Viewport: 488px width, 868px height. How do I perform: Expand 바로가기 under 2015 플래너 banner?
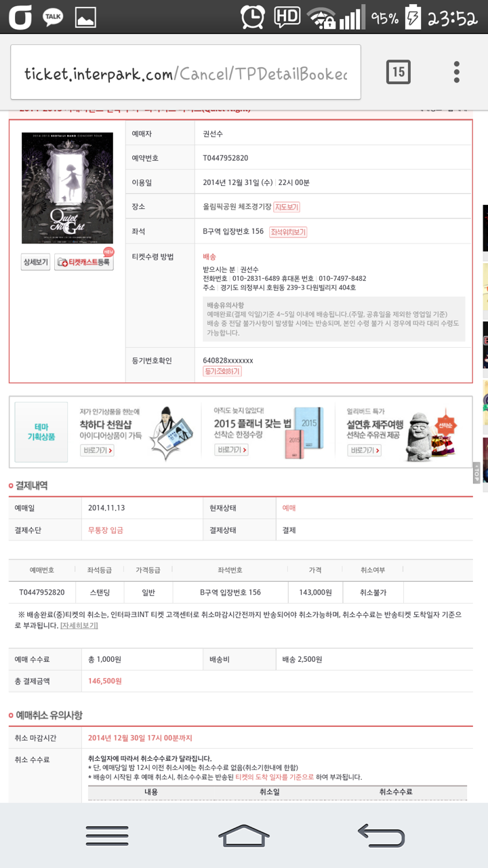[231, 450]
